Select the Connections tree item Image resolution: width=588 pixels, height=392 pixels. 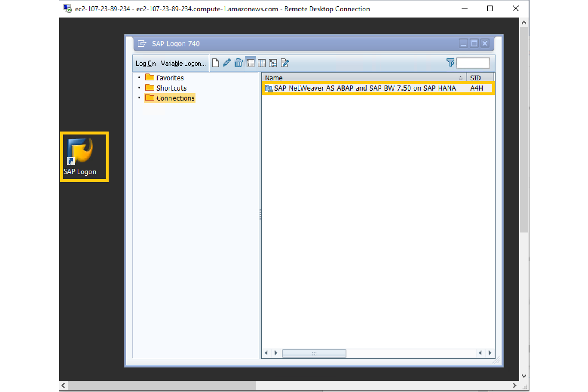[x=175, y=98]
